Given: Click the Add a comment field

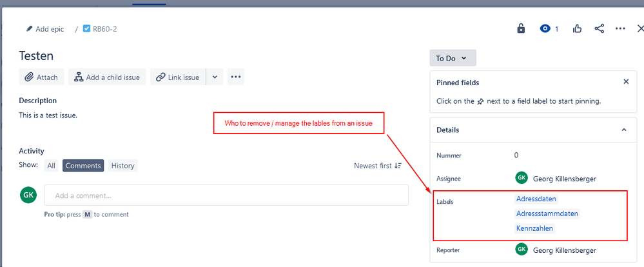Looking at the screenshot, I should coord(226,195).
